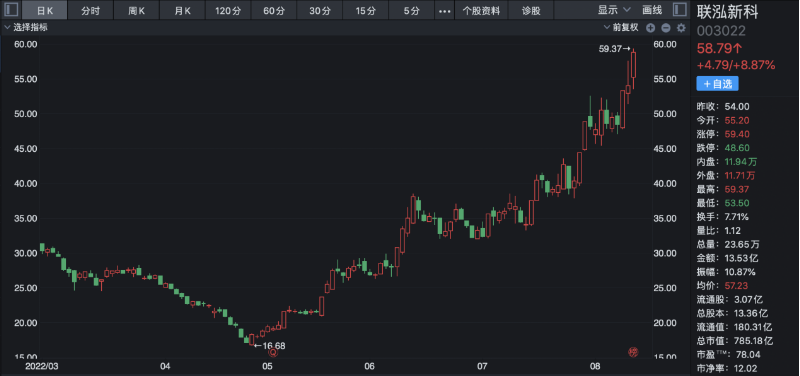Zoom in the chart with plus icon

click(650, 28)
